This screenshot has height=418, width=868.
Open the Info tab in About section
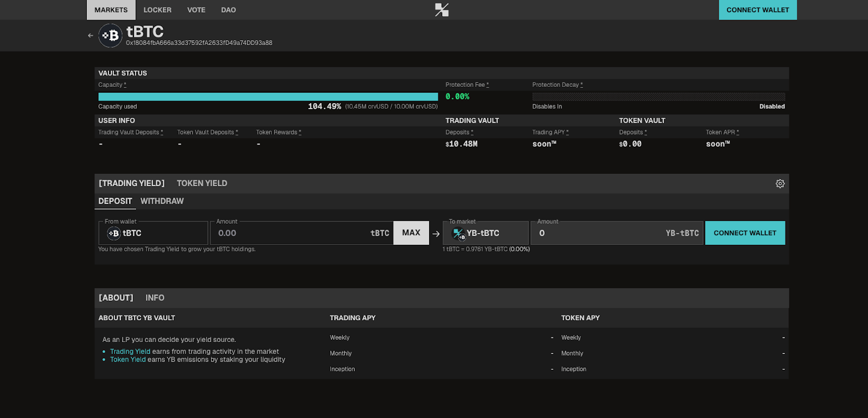tap(155, 298)
